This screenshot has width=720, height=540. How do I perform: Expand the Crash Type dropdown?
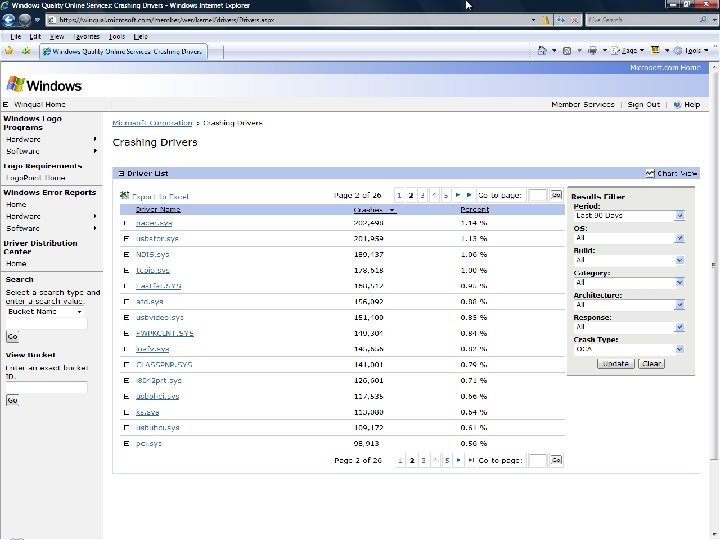point(679,349)
